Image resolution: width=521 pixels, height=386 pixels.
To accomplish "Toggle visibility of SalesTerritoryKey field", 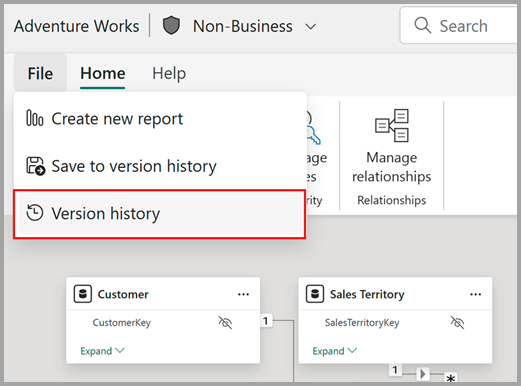I will [457, 322].
